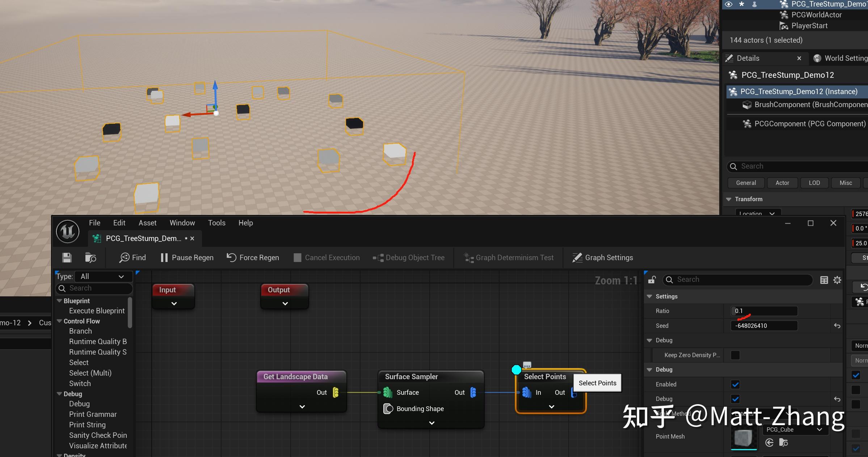Click the Save asset floppy disk icon

67,258
